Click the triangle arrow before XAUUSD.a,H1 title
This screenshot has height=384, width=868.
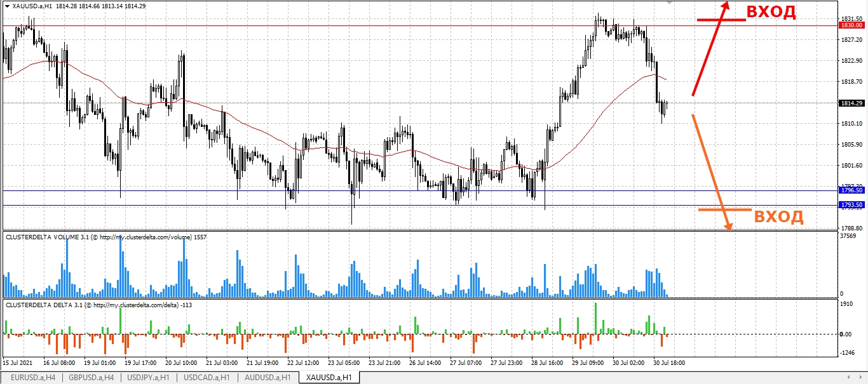[6, 6]
